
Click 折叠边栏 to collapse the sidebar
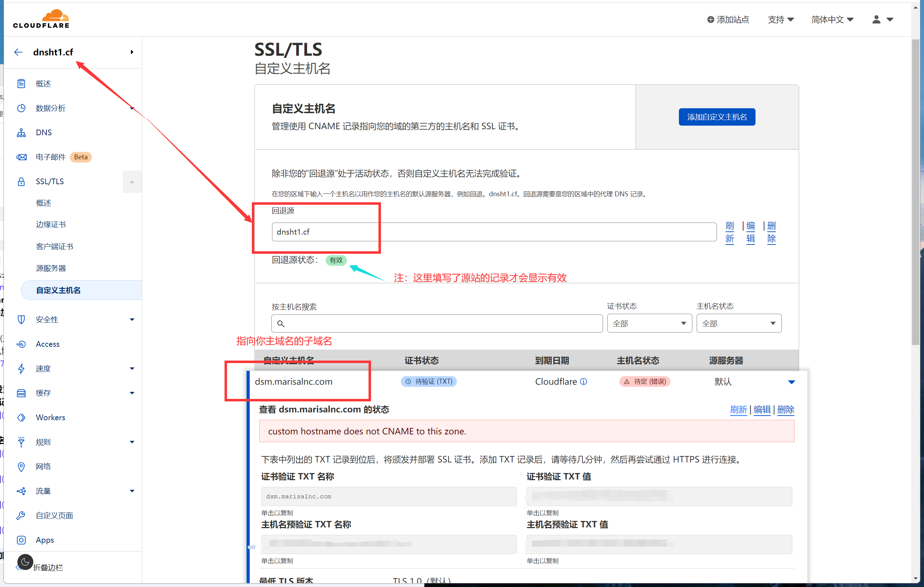48,567
